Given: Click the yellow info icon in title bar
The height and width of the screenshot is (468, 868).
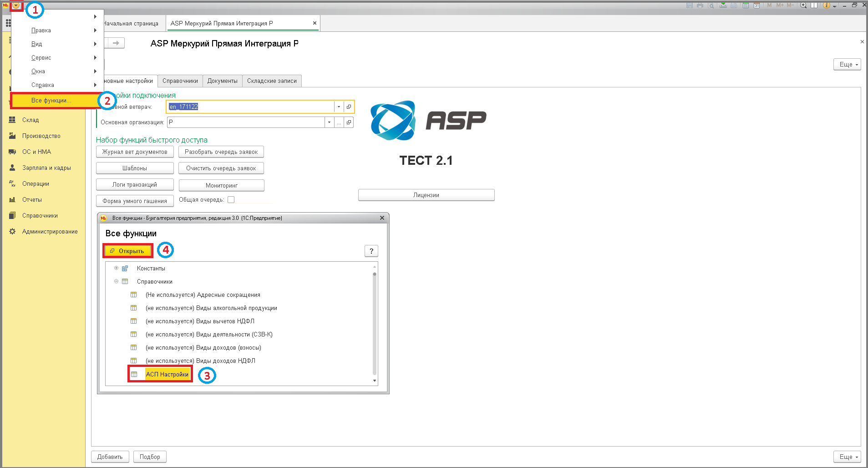Looking at the screenshot, I should tap(827, 5).
